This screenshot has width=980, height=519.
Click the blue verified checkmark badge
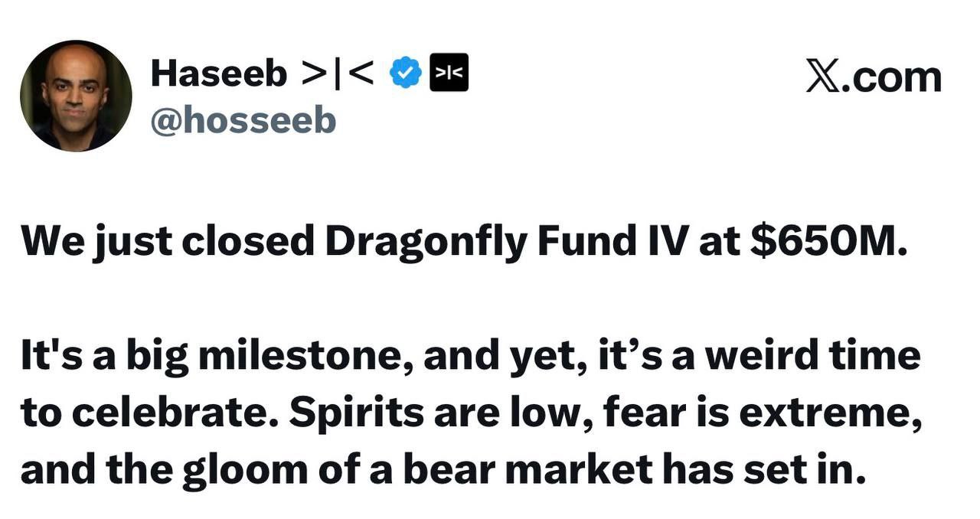[x=405, y=73]
